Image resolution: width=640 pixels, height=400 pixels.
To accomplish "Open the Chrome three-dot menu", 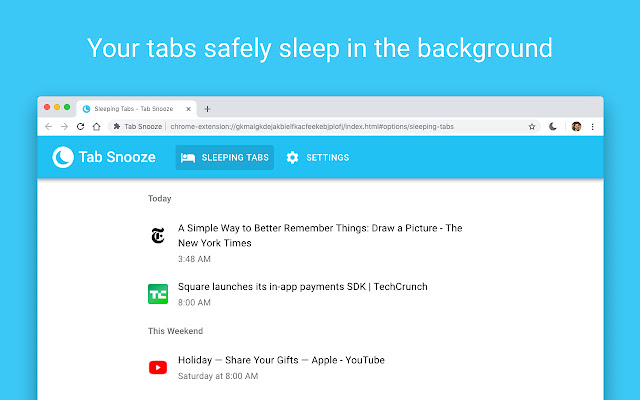I will click(x=592, y=127).
